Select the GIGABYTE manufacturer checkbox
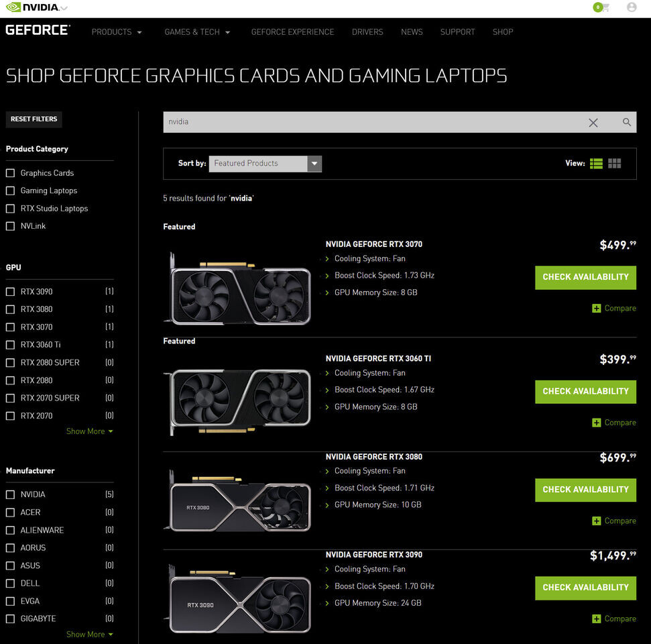The width and height of the screenshot is (651, 644). point(10,619)
